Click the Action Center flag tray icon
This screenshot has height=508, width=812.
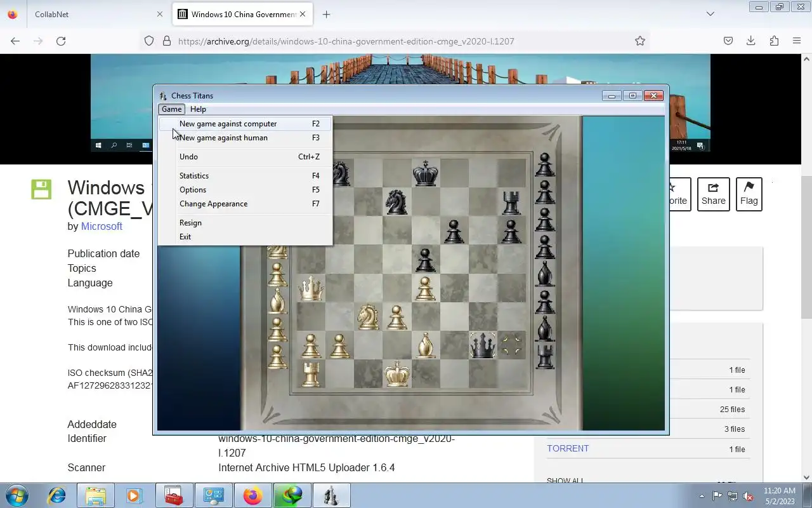pos(717,496)
